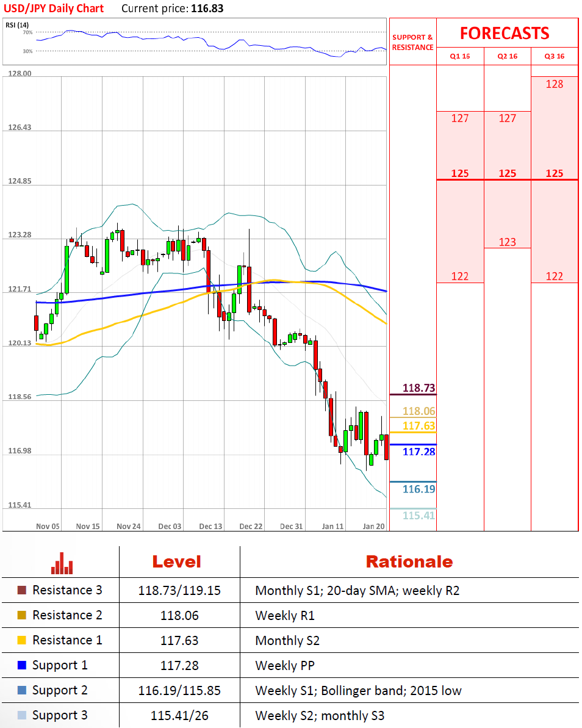Click the 117.28 support level label
582x728 pixels.
419,452
